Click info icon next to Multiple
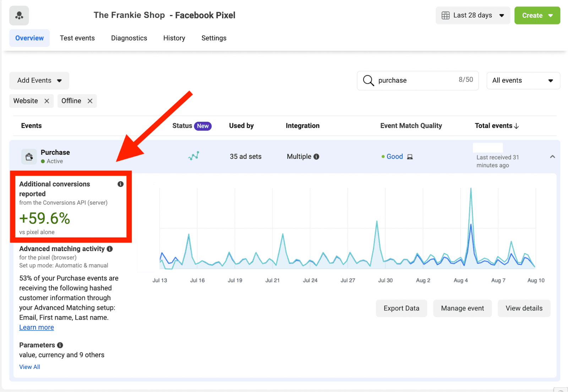 pos(316,157)
